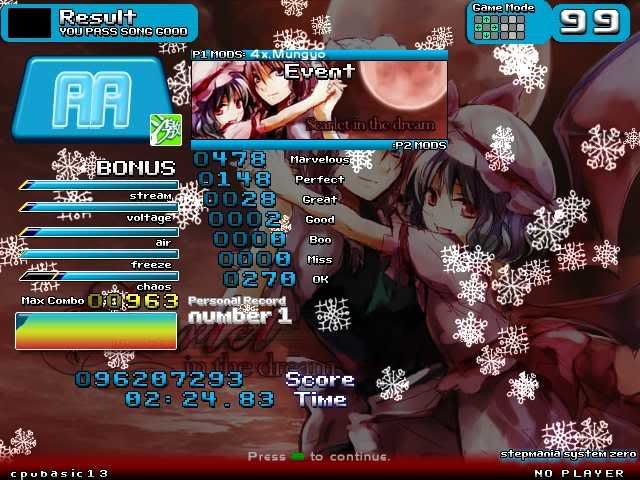Click the cpubasic13 player name
The height and width of the screenshot is (480, 640).
tap(60, 473)
